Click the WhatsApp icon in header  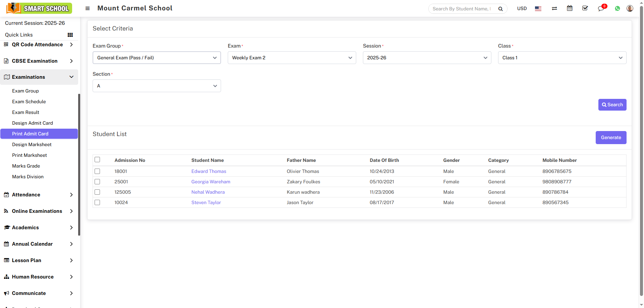pos(617,8)
